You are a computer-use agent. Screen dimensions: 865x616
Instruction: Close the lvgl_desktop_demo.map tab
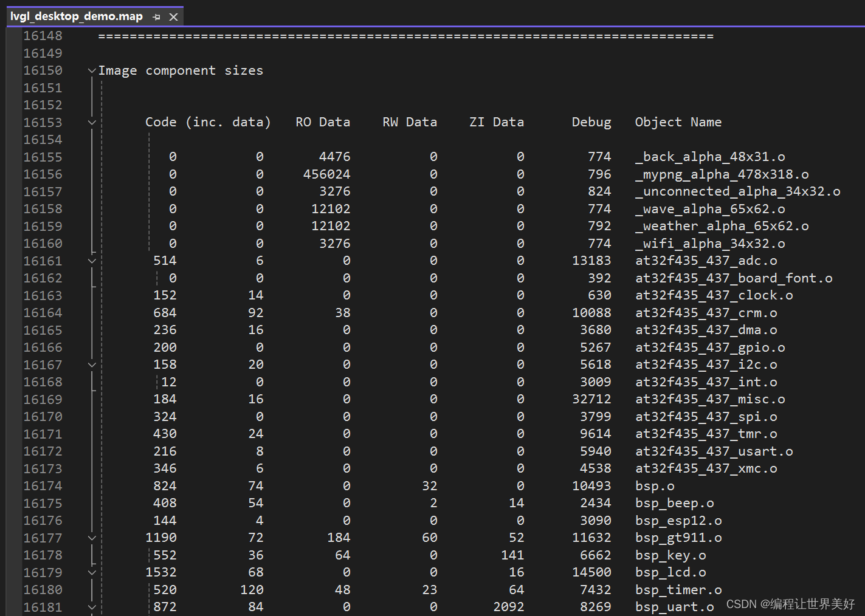pos(173,16)
